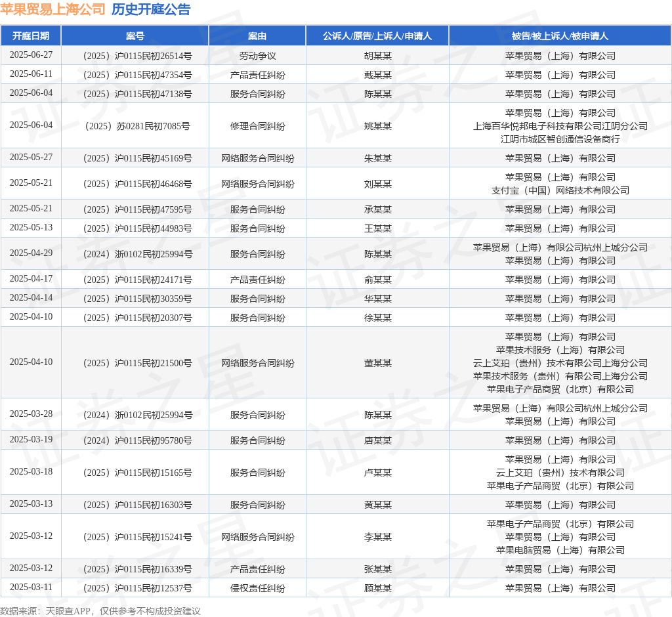The image size is (672, 617).
Task: Click plaintiff 姚某某
Action: tap(377, 126)
